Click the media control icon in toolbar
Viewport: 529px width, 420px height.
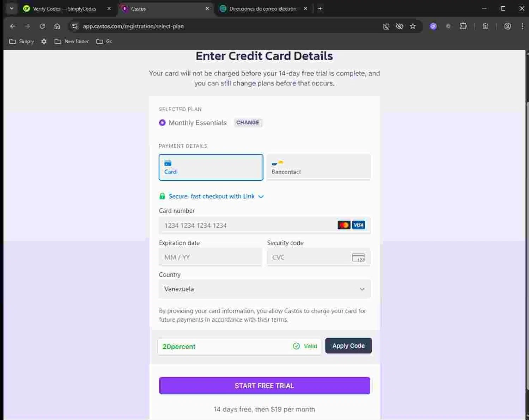(x=486, y=26)
